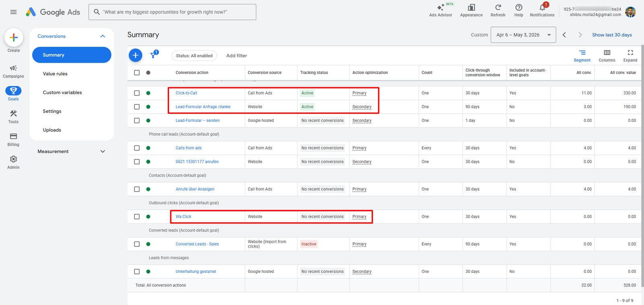Go to Campaigns in sidebar
This screenshot has width=644, height=305.
(13, 71)
